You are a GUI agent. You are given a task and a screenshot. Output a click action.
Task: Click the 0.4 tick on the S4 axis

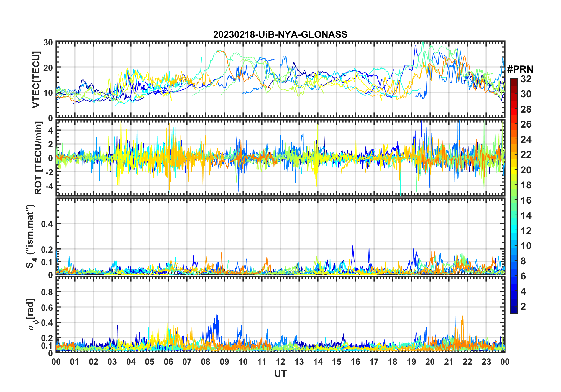pyautogui.click(x=47, y=224)
